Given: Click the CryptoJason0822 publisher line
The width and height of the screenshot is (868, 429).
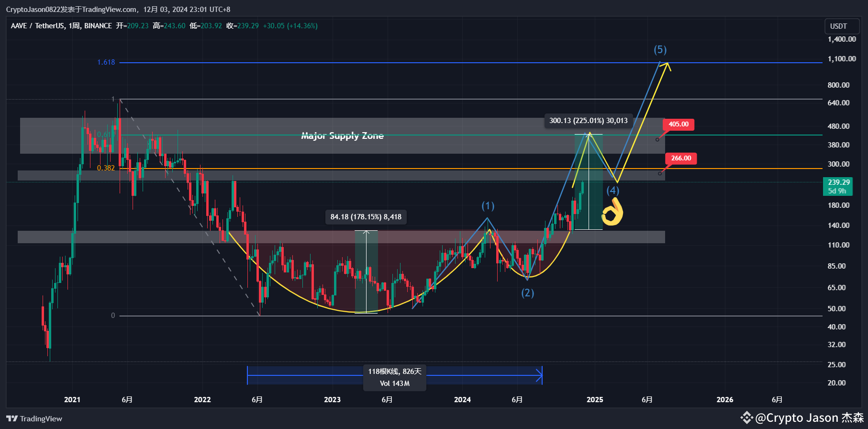Looking at the screenshot, I should (x=118, y=10).
